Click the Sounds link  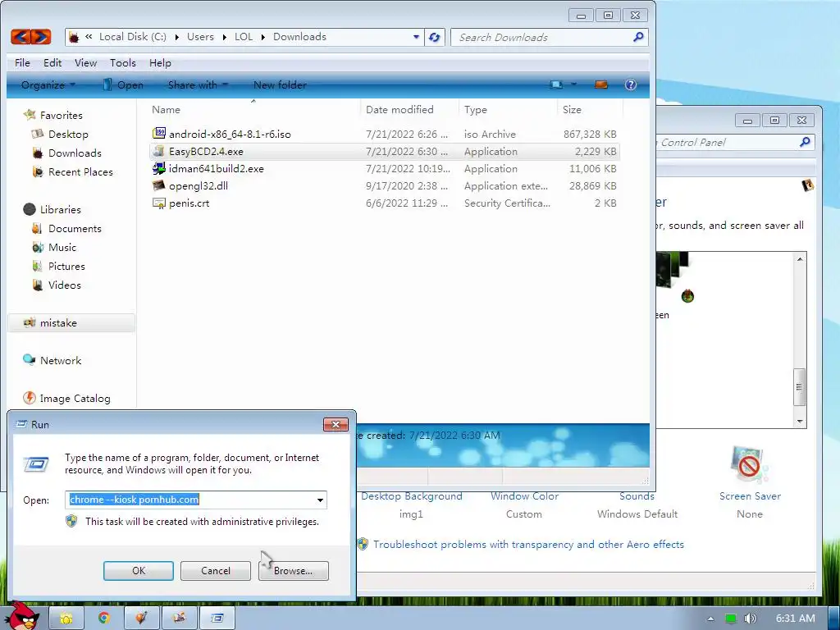pos(637,496)
